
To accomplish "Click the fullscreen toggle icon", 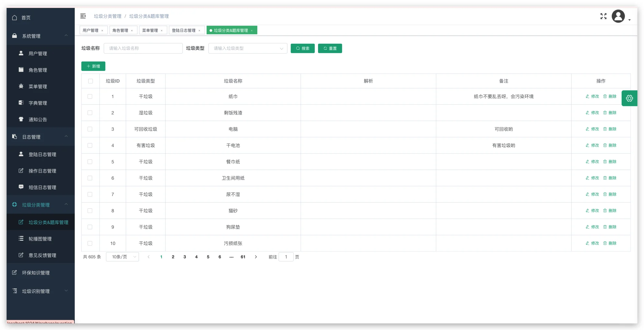I will coord(603,16).
